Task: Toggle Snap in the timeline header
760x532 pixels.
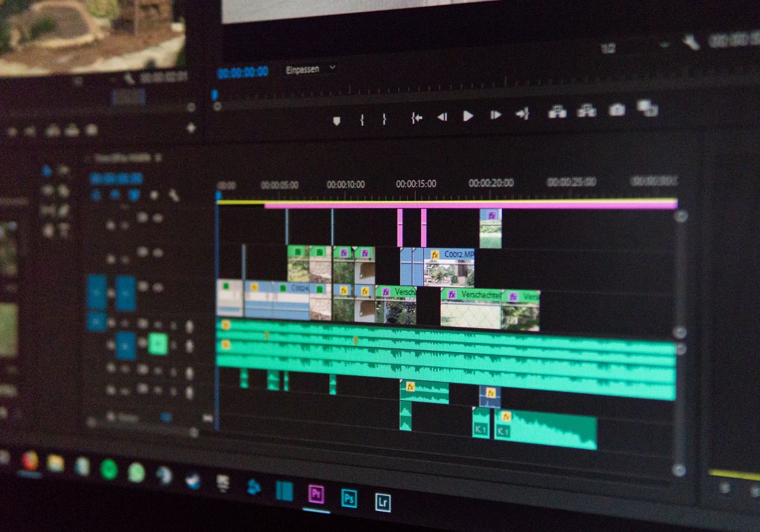Action: coord(115,195)
